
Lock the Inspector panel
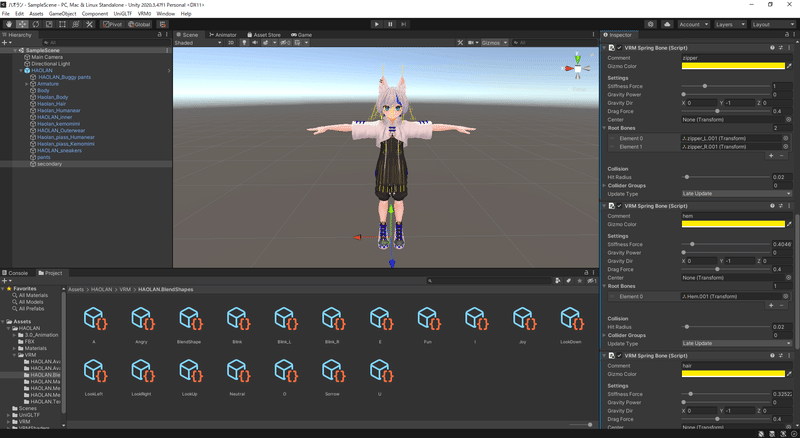[786, 35]
